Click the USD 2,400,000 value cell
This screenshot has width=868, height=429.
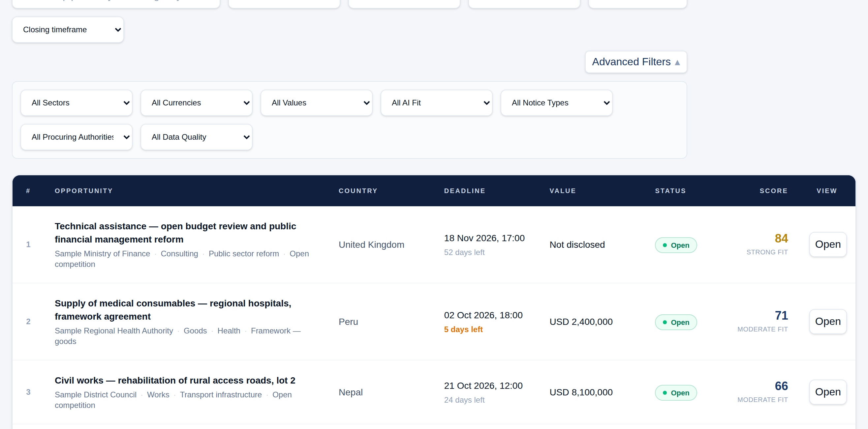tap(581, 322)
